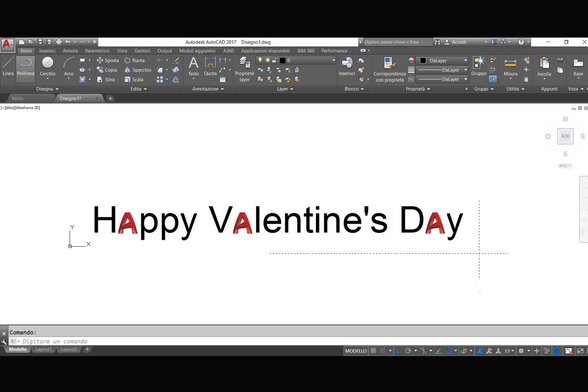Open the DaLayer object color swatch
588x392 pixels.
coord(443,60)
